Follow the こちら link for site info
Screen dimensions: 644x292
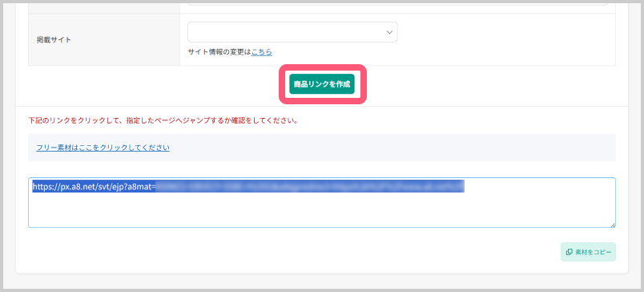click(x=262, y=52)
